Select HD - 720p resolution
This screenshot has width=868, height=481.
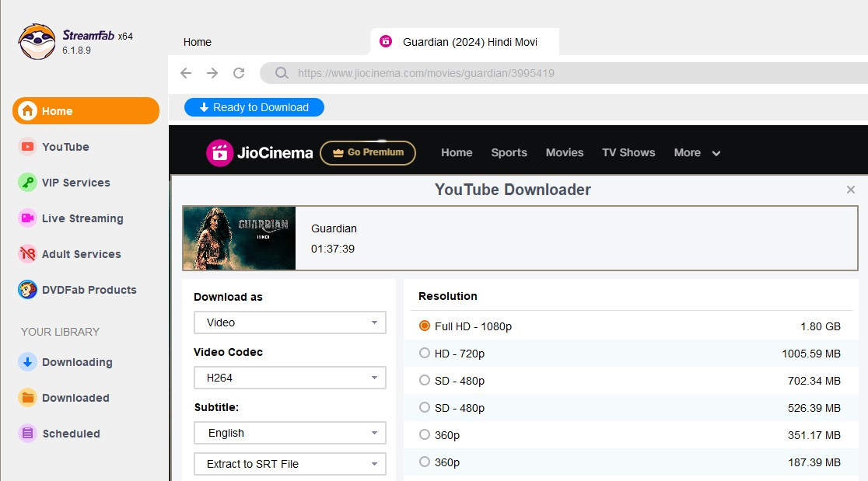(425, 354)
